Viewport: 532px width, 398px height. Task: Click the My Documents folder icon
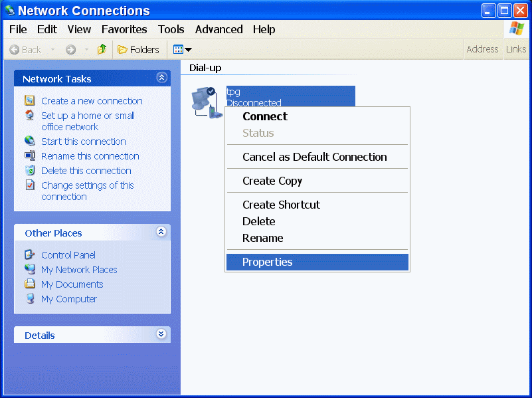pyautogui.click(x=30, y=284)
